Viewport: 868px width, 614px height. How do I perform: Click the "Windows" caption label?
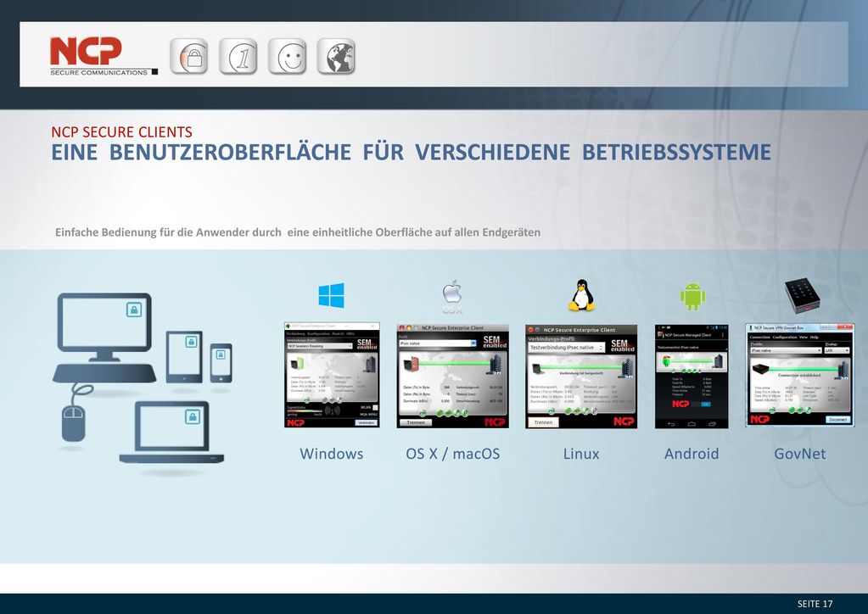tap(332, 454)
